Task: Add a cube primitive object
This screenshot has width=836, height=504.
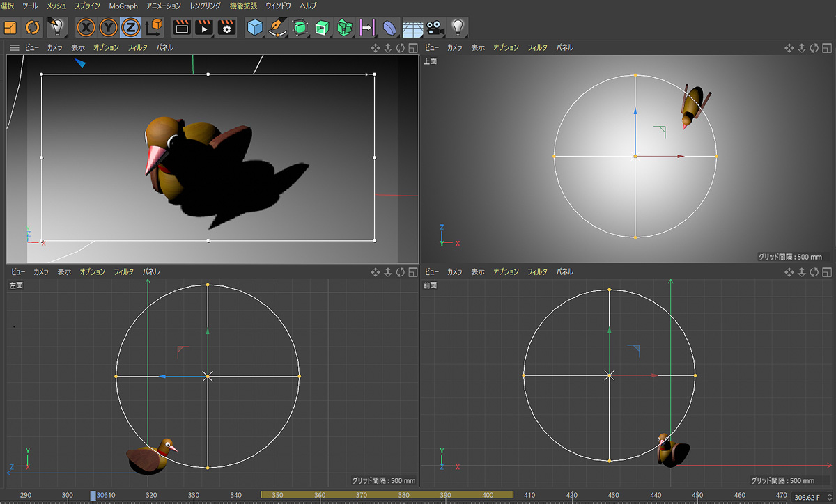Action: point(255,27)
